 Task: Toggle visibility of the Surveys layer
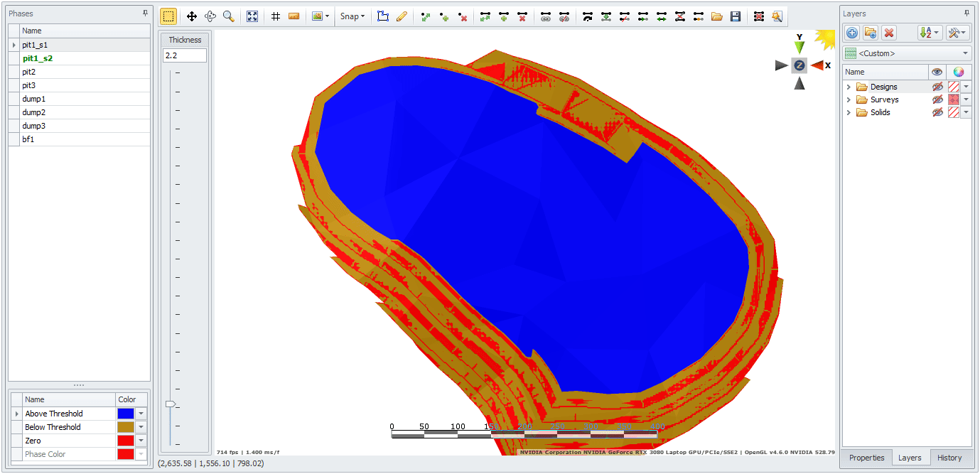(937, 99)
